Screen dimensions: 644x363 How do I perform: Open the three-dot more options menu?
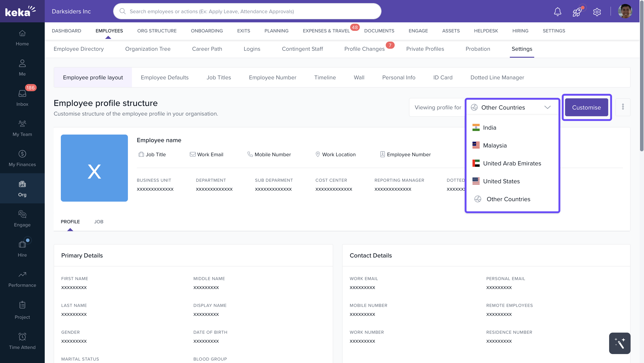pyautogui.click(x=623, y=107)
